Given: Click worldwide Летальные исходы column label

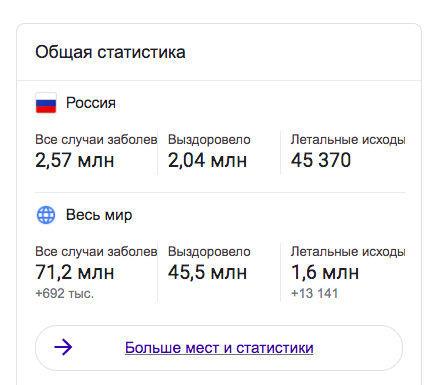Looking at the screenshot, I should [348, 252].
